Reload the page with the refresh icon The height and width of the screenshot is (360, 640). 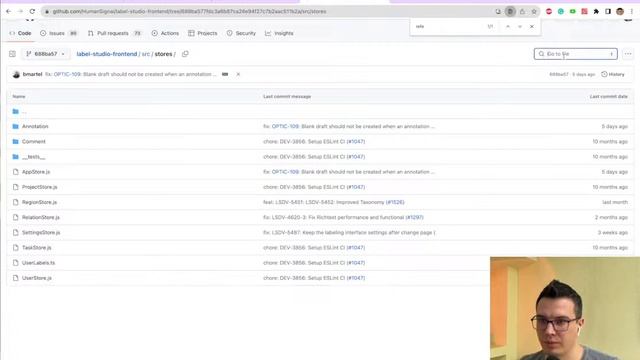(32, 11)
